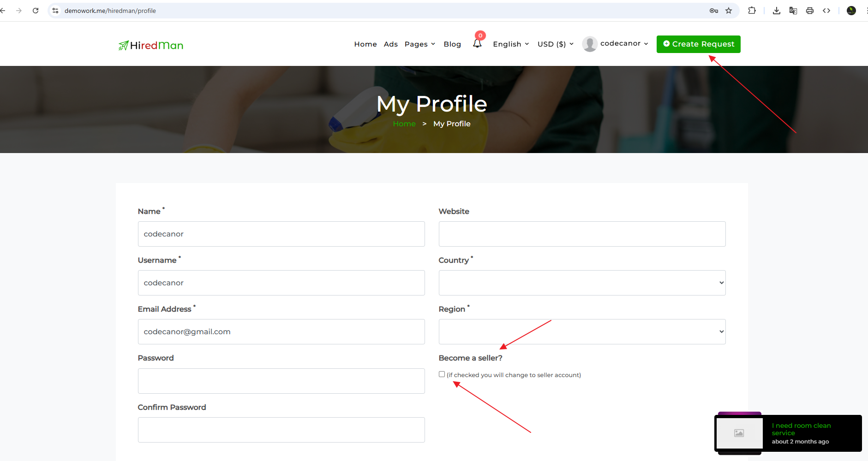
Task: Open the saved passwords key icon
Action: click(x=714, y=11)
